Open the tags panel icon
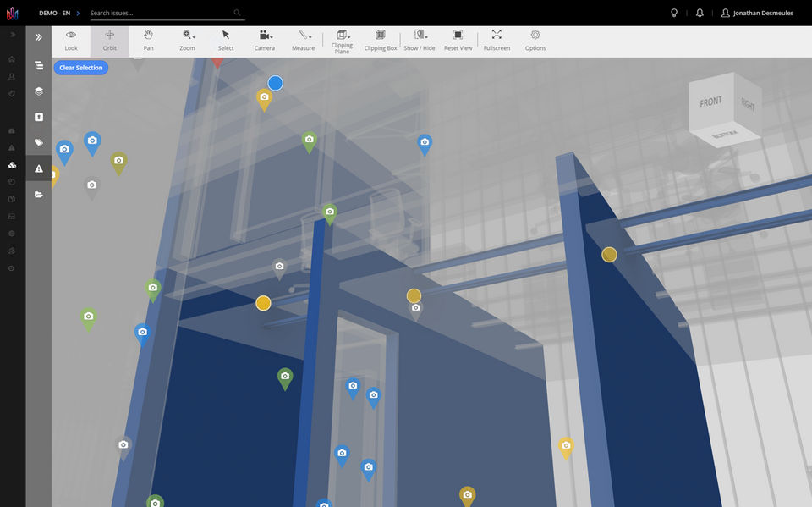The image size is (812, 507). 39,142
